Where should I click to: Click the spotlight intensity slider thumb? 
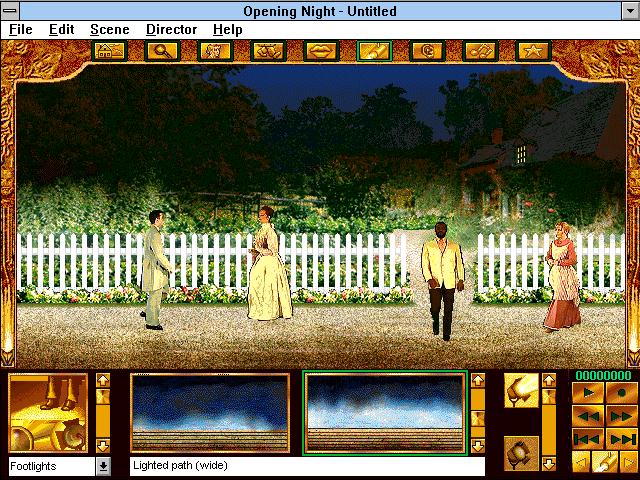coord(549,395)
